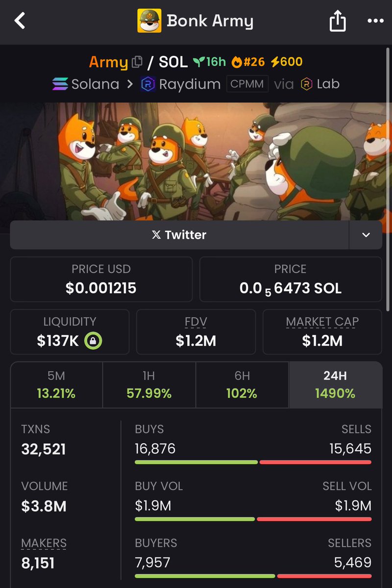Tap the Raydium DEX logo
The image size is (392, 588).
(x=147, y=84)
